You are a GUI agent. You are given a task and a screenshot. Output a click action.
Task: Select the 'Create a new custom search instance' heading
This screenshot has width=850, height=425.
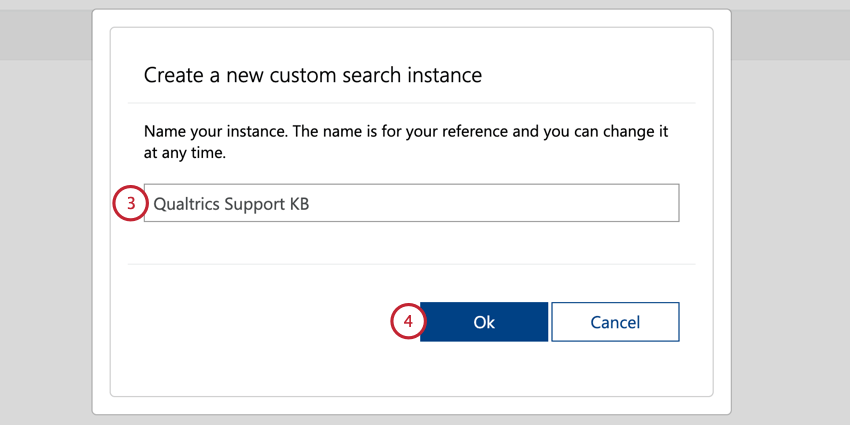click(313, 75)
